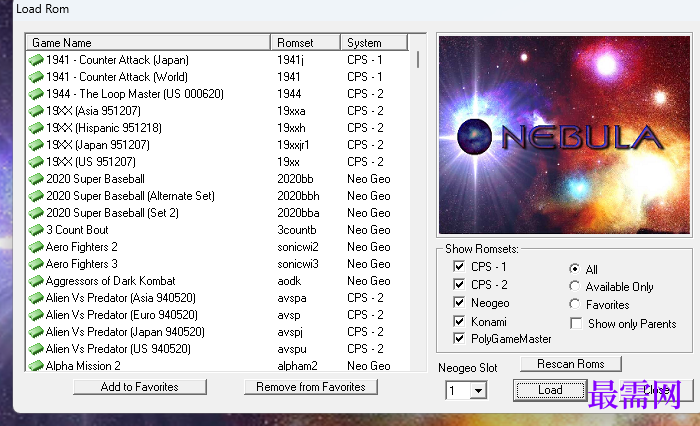Screen dimensions: 700x426
Task: Click the chip icon beside Aero Fighters 2
Action: 36,247
